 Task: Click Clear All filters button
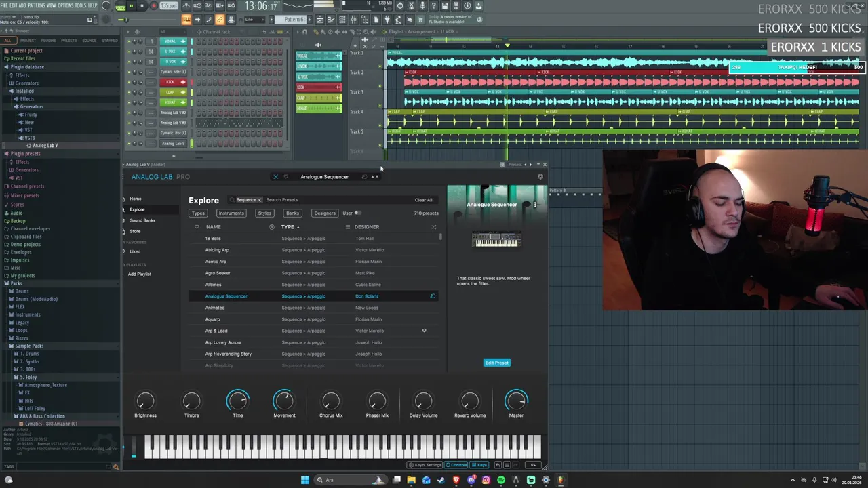tap(423, 200)
